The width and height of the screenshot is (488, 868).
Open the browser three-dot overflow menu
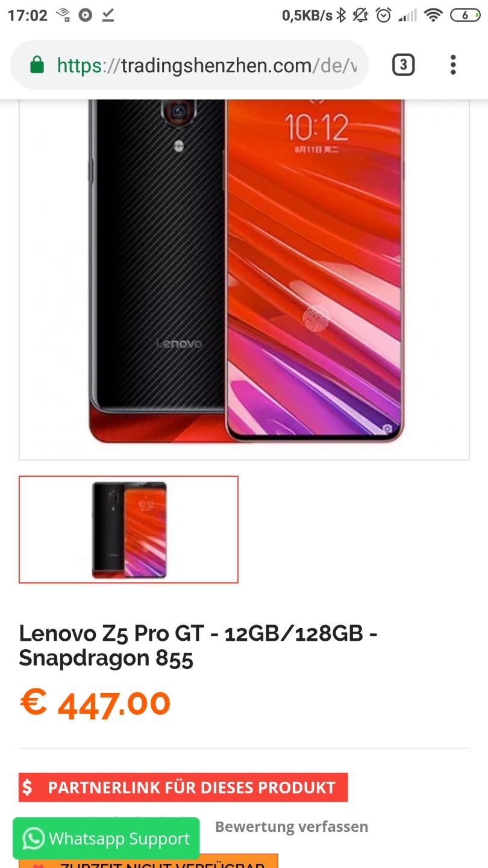[453, 65]
